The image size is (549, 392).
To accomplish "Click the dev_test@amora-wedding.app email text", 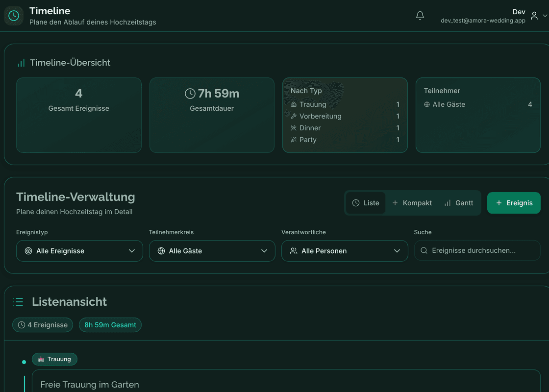I will tap(483, 21).
